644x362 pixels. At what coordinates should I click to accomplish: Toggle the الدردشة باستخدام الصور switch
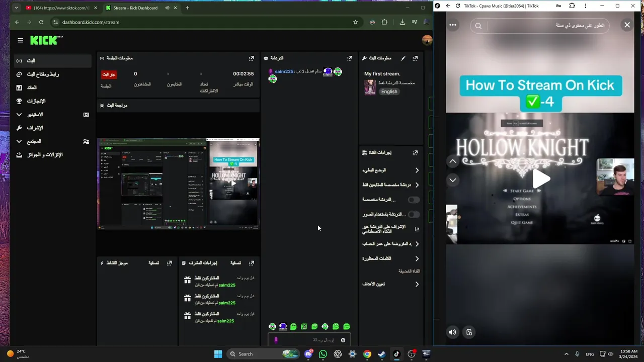click(414, 214)
